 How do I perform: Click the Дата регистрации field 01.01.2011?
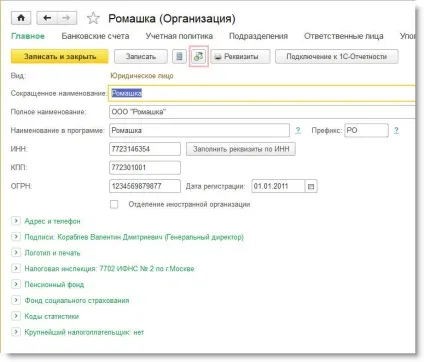(x=278, y=186)
